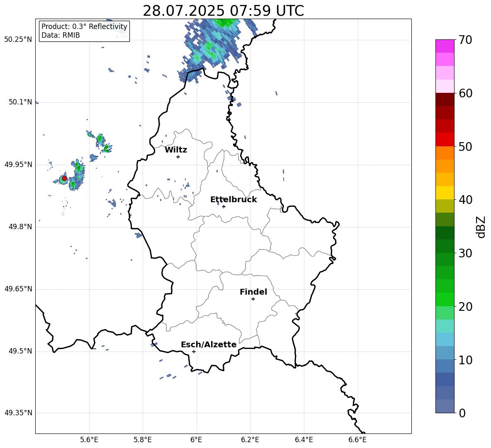Click the dBZ colorbar label
Screen dimensions: 491x448
pos(481,227)
